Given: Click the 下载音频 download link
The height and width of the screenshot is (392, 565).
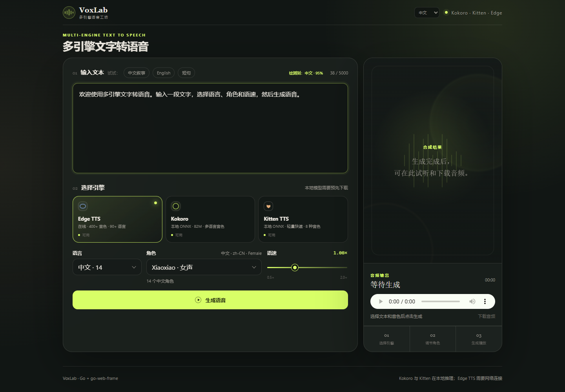Looking at the screenshot, I should point(487,316).
